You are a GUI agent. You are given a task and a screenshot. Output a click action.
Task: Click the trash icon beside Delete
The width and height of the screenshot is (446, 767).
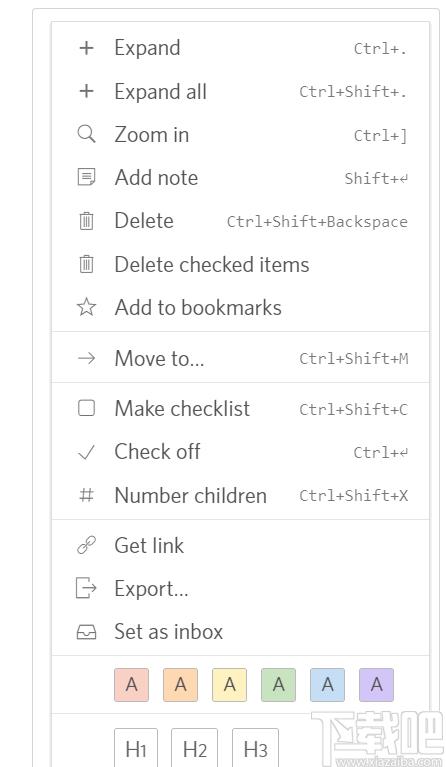coord(86,221)
